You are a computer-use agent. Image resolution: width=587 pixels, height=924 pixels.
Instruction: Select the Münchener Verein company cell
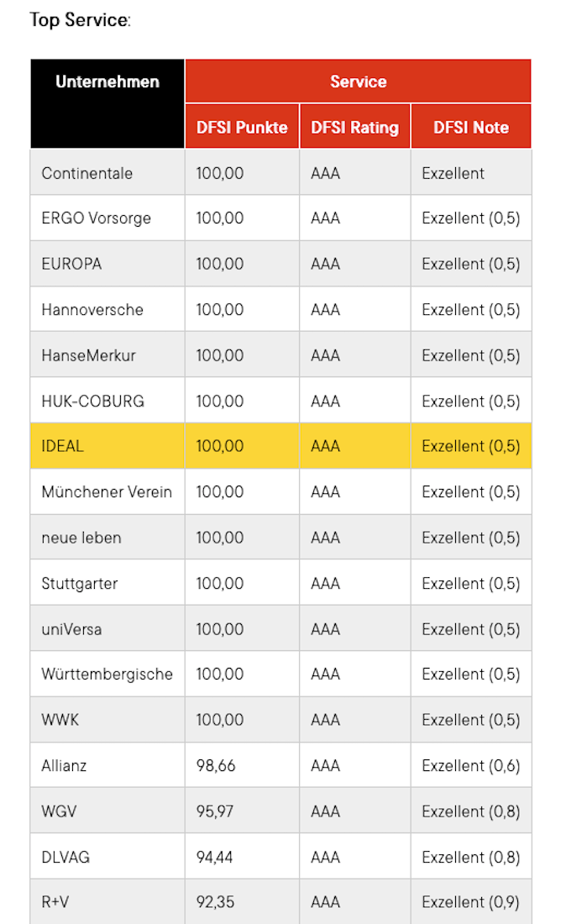click(107, 492)
